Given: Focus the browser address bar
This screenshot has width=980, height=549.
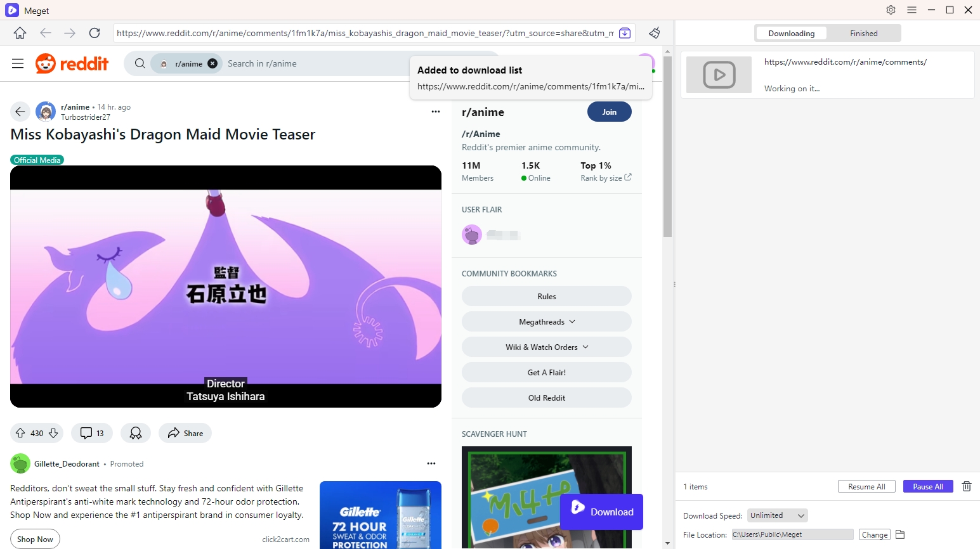Looking at the screenshot, I should click(x=365, y=33).
